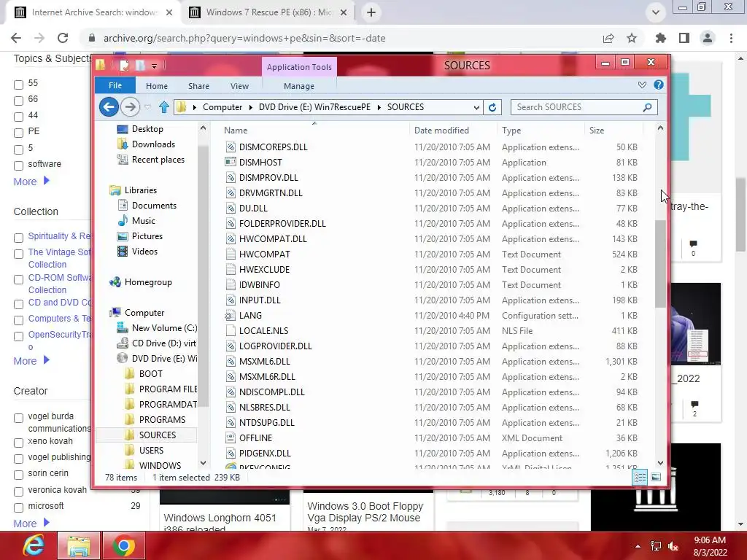Check the microsoft creator checkbox
747x560 pixels.
point(18,507)
